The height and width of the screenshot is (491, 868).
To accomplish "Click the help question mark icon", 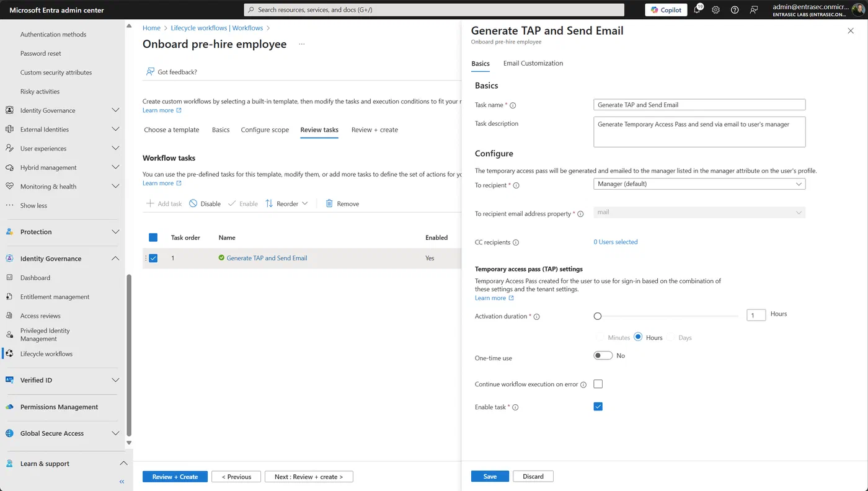I will [735, 10].
